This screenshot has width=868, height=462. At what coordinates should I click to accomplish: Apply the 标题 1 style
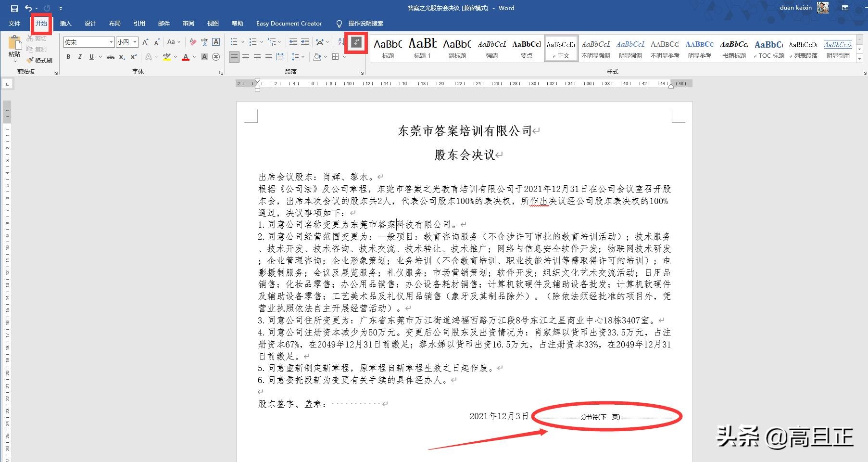[422, 48]
